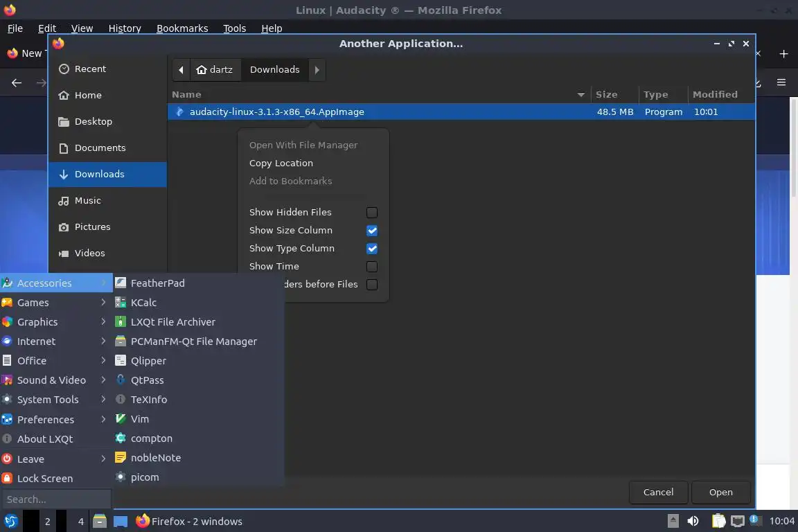Click the start menu Search field
Screen dimensions: 798x532
[x=56, y=499]
